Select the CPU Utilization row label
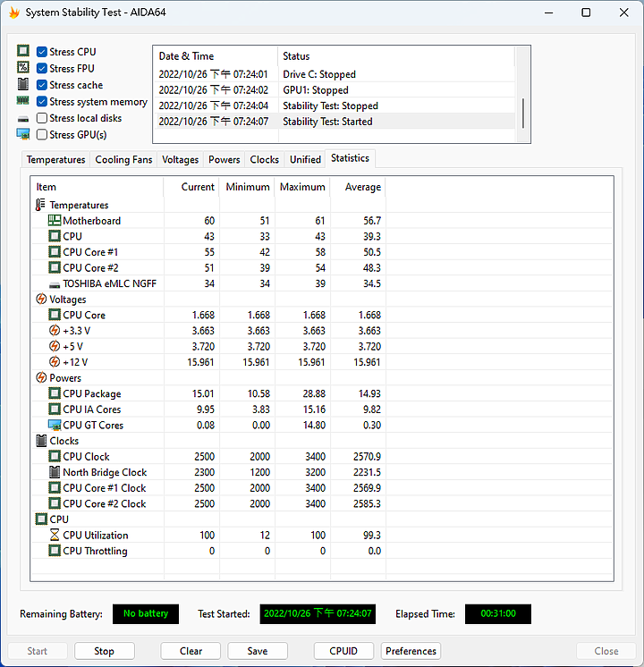 click(x=96, y=536)
